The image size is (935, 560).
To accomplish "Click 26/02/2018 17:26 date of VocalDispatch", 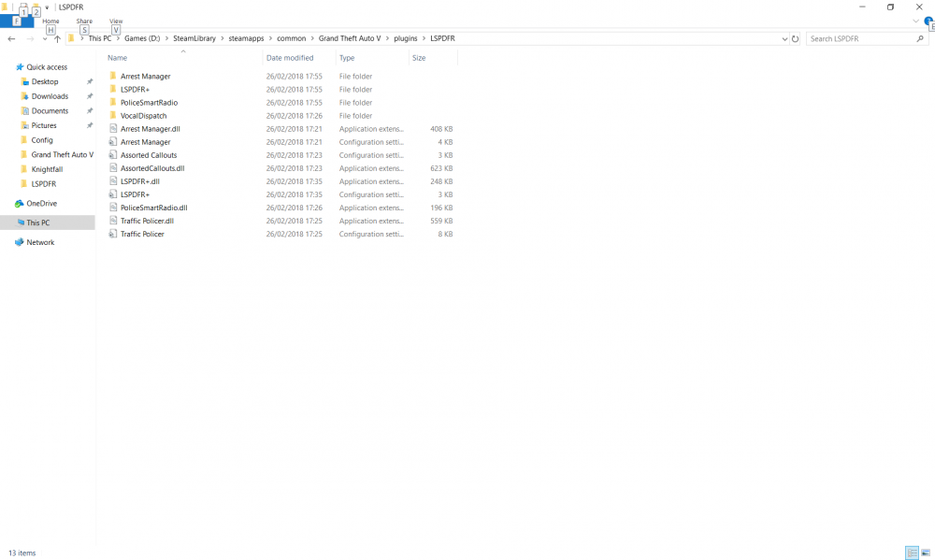I will pyautogui.click(x=294, y=116).
